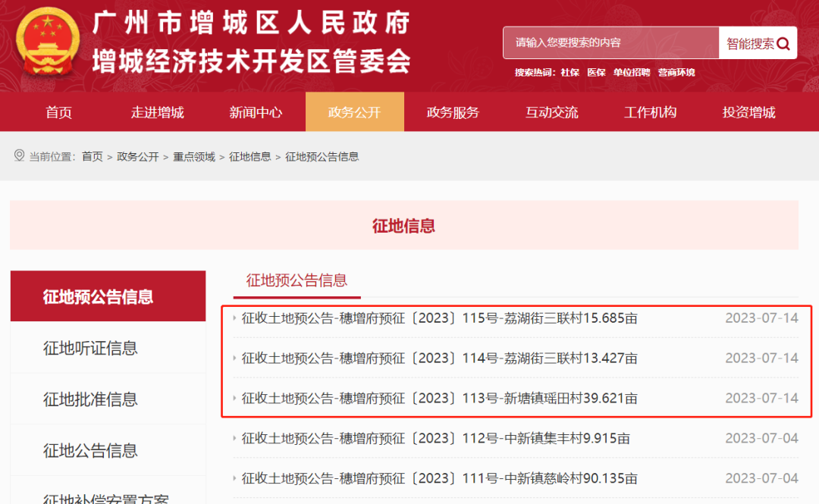Click the arrow marker beside 113号 announcement
This screenshot has height=504, width=819.
coord(235,398)
